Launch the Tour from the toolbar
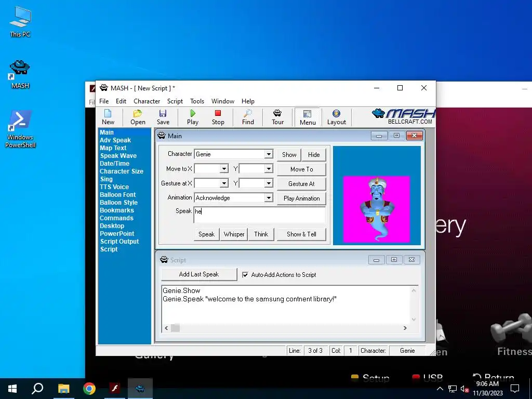 tap(277, 117)
